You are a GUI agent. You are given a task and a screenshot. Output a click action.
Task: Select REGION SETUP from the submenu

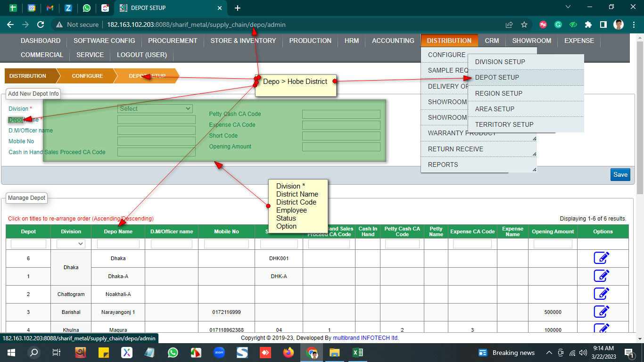coord(498,93)
